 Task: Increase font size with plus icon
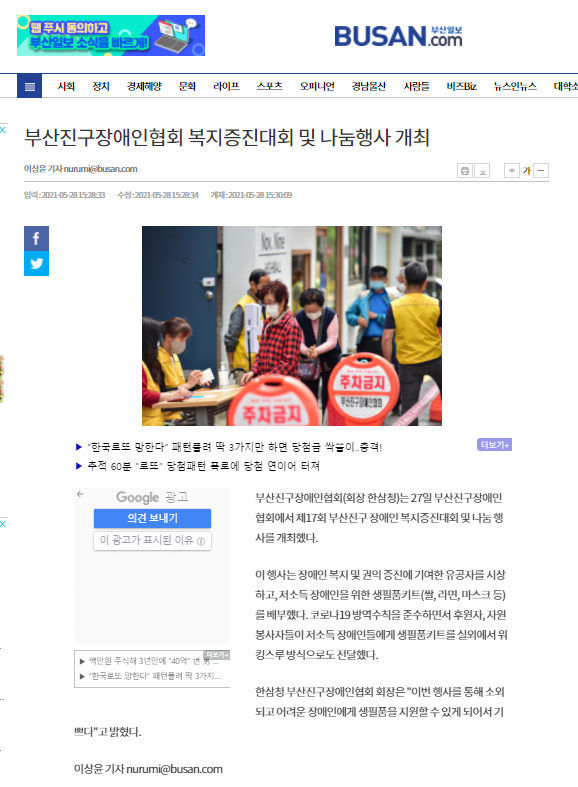[x=511, y=171]
